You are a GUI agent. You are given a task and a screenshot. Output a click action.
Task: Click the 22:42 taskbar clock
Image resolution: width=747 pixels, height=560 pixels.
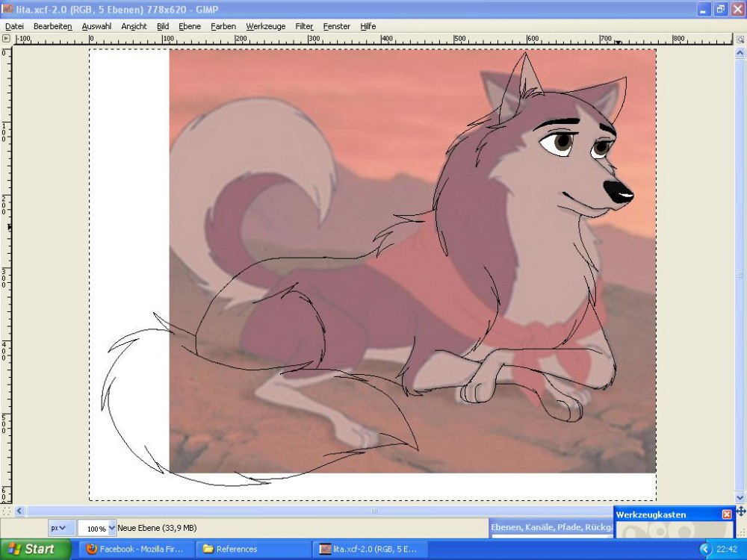[x=727, y=549]
